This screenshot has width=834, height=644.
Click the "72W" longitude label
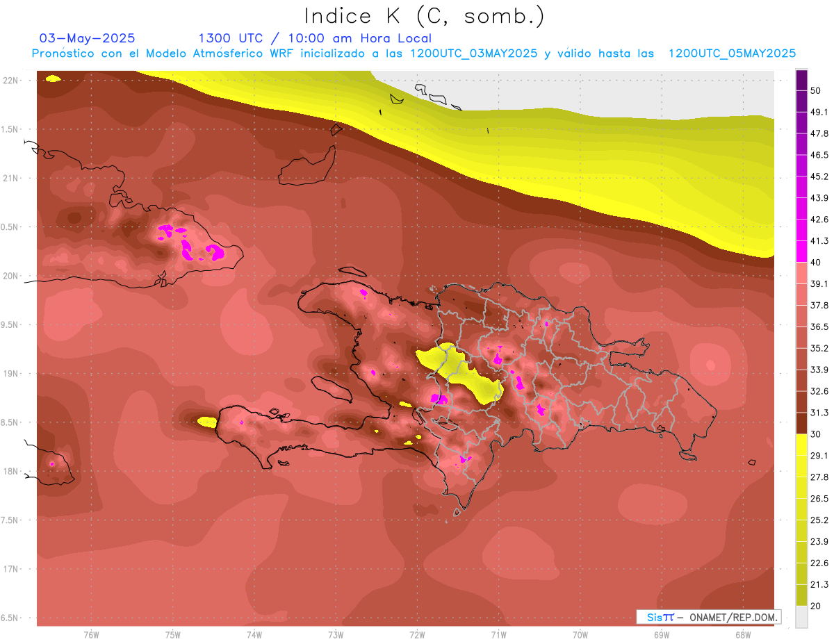[418, 634]
